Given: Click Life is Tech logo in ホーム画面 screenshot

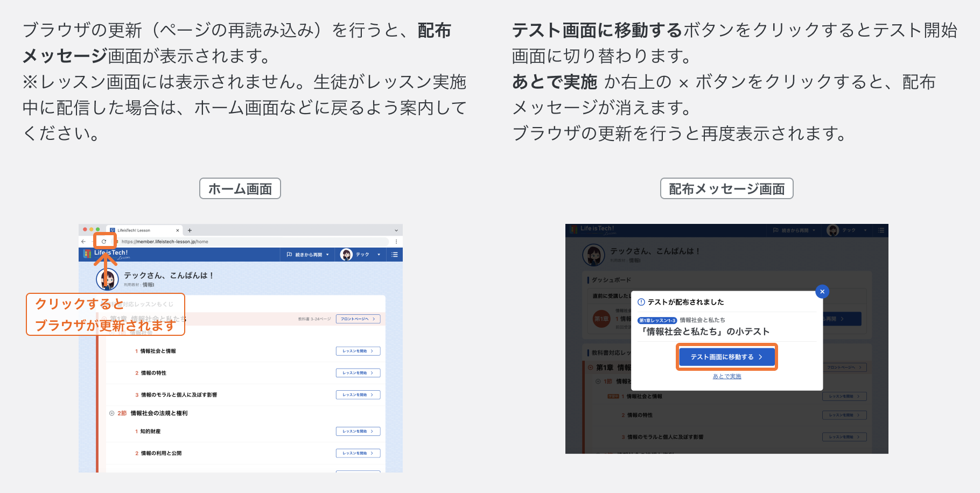Looking at the screenshot, I should click(x=107, y=254).
